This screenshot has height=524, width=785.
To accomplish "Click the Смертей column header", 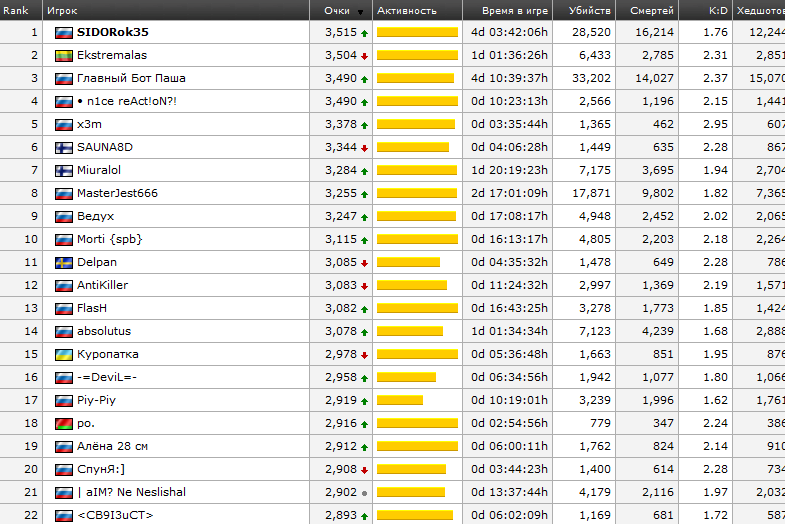I will tap(651, 10).
